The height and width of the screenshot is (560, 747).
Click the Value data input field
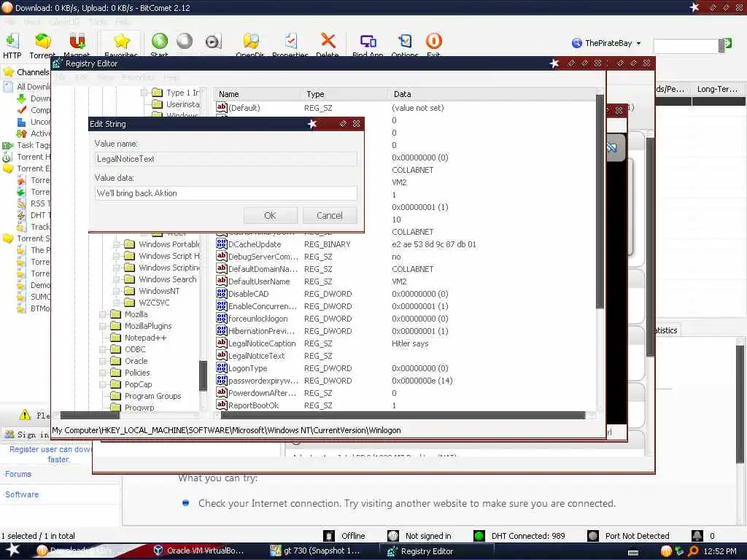(x=226, y=192)
